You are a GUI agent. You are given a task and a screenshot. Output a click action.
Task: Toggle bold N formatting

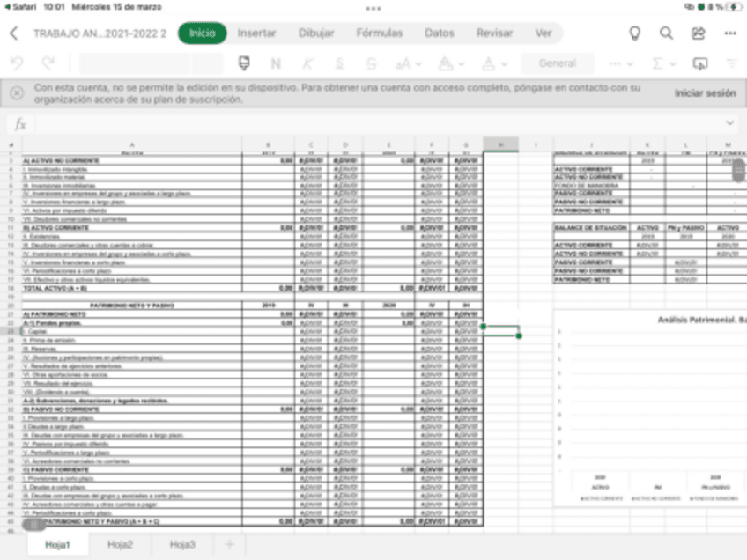[x=276, y=63]
